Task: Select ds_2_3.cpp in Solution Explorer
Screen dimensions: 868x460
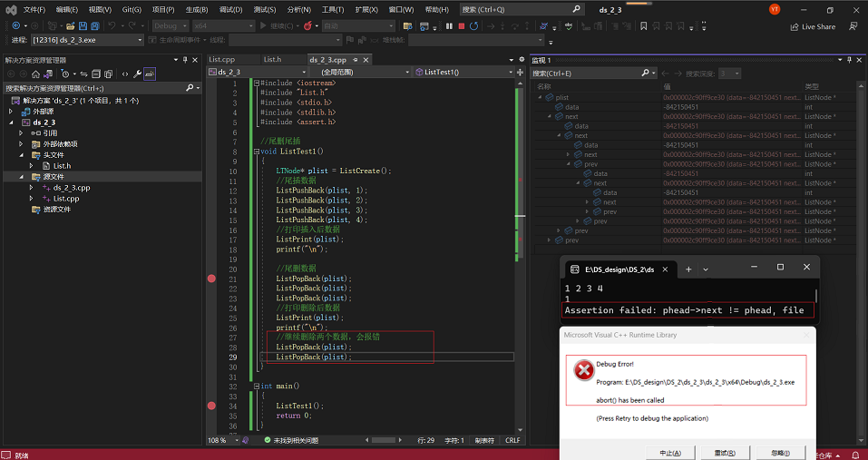Action: [72, 188]
